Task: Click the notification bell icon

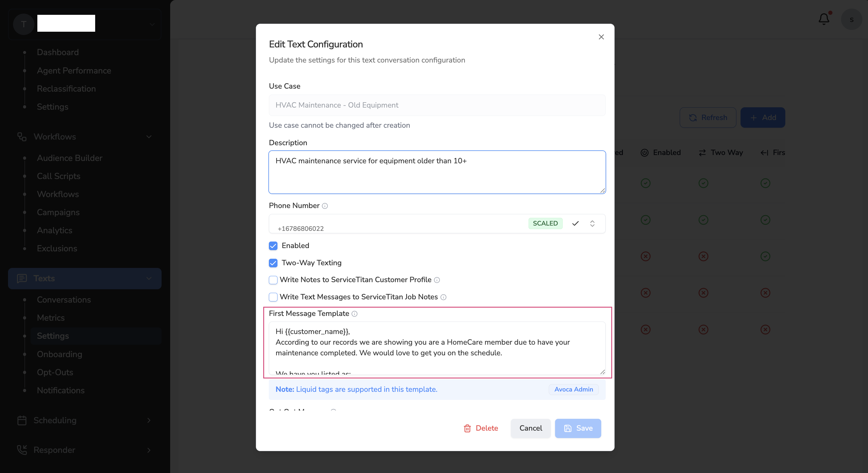Action: coord(824,19)
